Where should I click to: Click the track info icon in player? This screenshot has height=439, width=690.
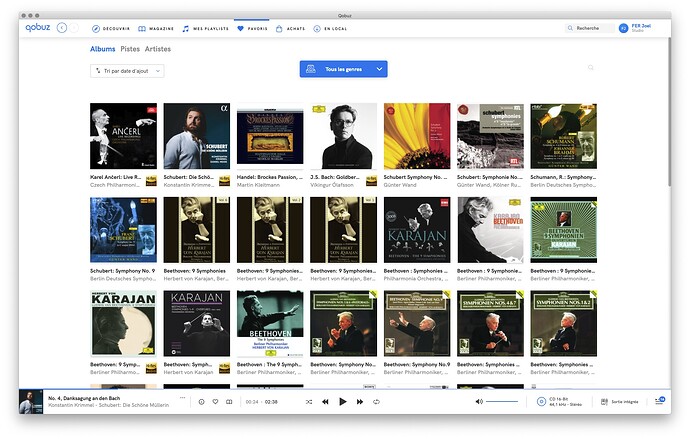(201, 402)
